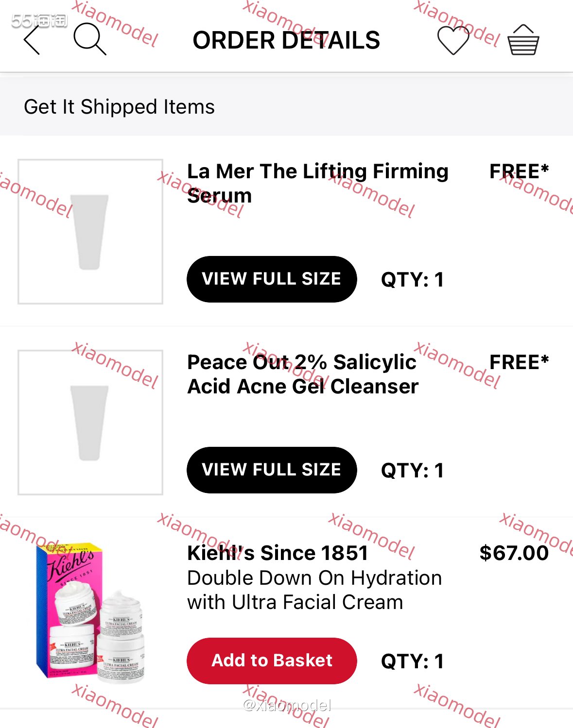Tap FREE* label for Peace Out cleanser
The height and width of the screenshot is (728, 573).
tap(519, 362)
